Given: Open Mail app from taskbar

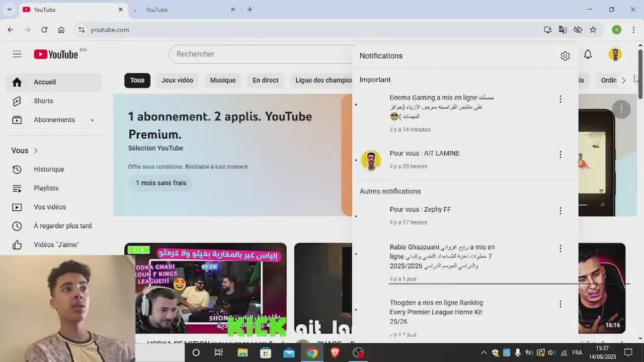Looking at the screenshot, I should pyautogui.click(x=289, y=352).
